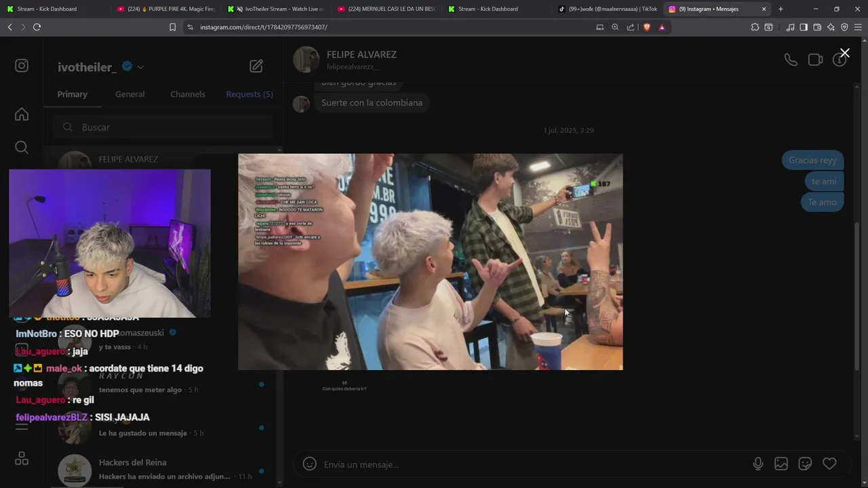The height and width of the screenshot is (488, 868).
Task: Open conversation reading 'tenemos que meter algo'
Action: 163,384
